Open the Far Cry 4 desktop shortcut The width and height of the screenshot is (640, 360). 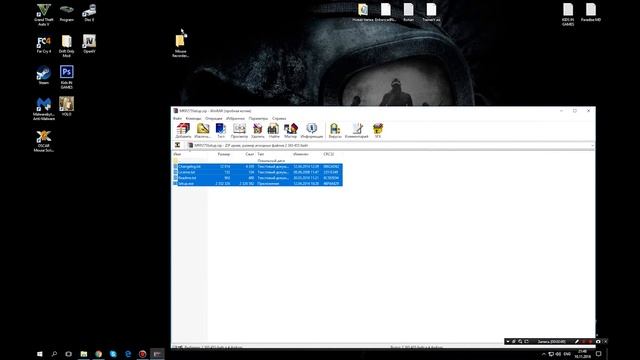(x=44, y=44)
